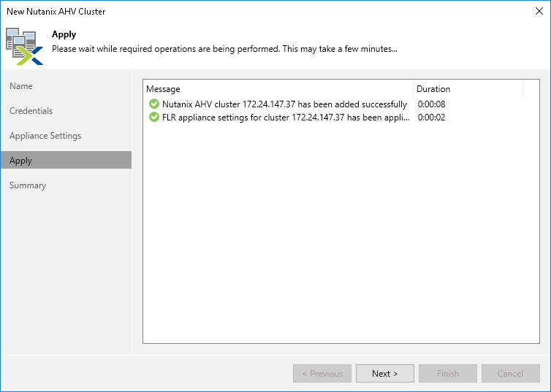This screenshot has width=551, height=392.
Task: Click the bold Apply heading
Action: [x=64, y=34]
